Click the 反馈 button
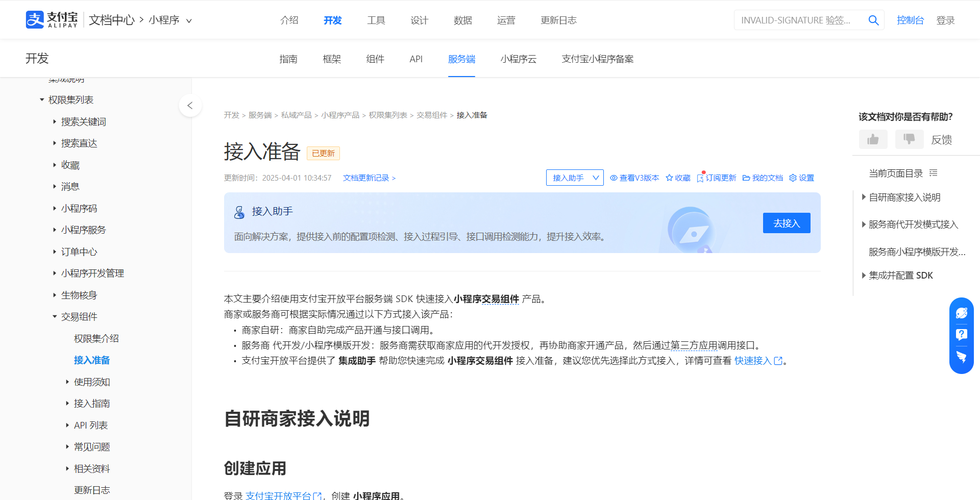This screenshot has width=980, height=500. click(941, 140)
